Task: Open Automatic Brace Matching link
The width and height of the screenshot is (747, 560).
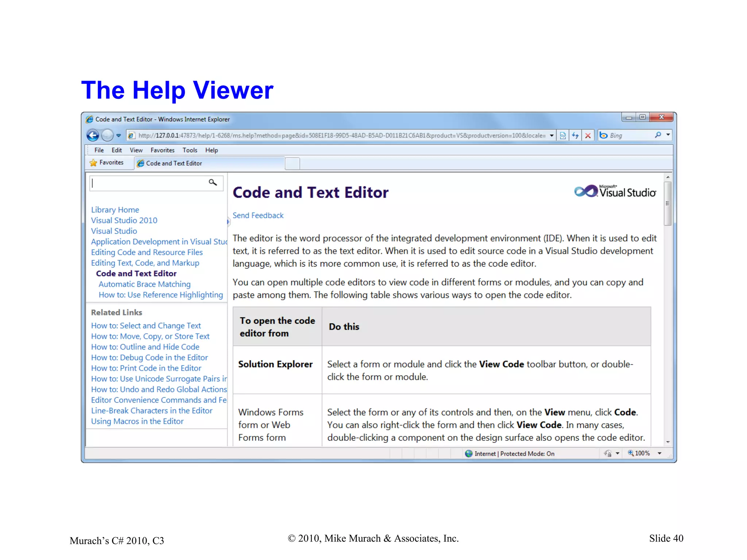Action: (144, 284)
